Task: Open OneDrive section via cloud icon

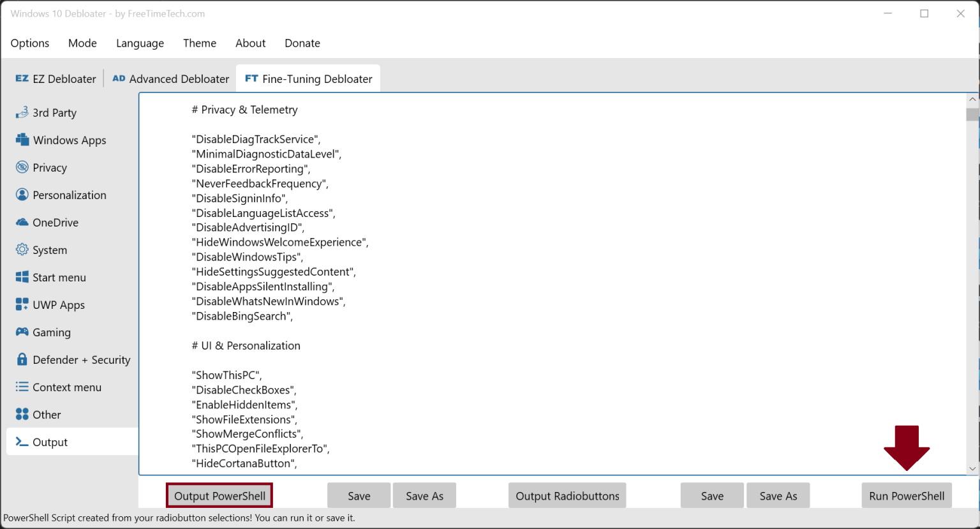Action: [x=22, y=222]
